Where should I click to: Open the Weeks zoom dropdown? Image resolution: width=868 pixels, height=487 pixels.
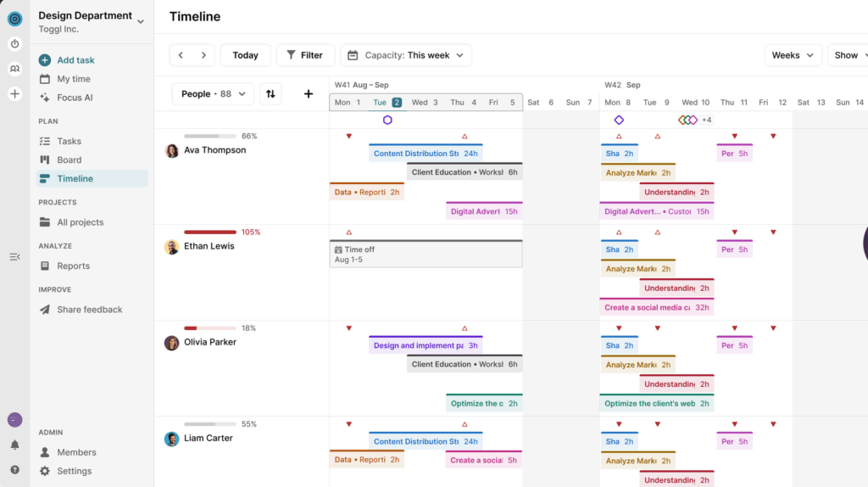pyautogui.click(x=793, y=55)
